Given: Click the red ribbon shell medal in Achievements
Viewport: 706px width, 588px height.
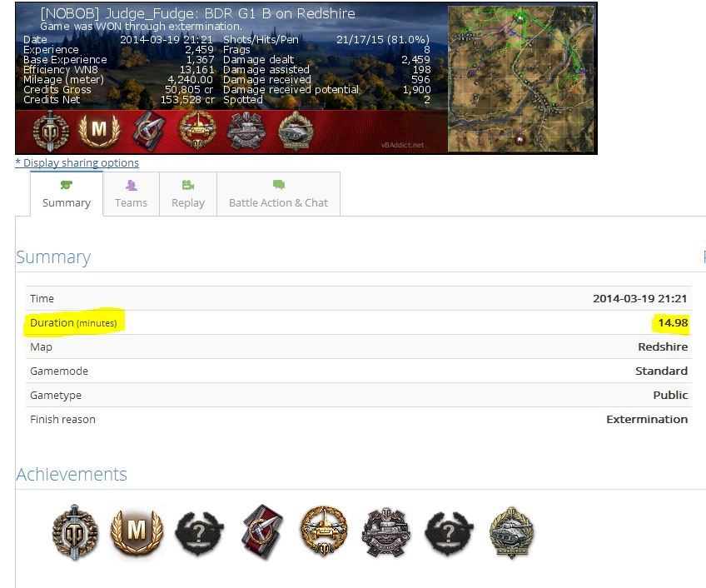Looking at the screenshot, I should point(262,531).
